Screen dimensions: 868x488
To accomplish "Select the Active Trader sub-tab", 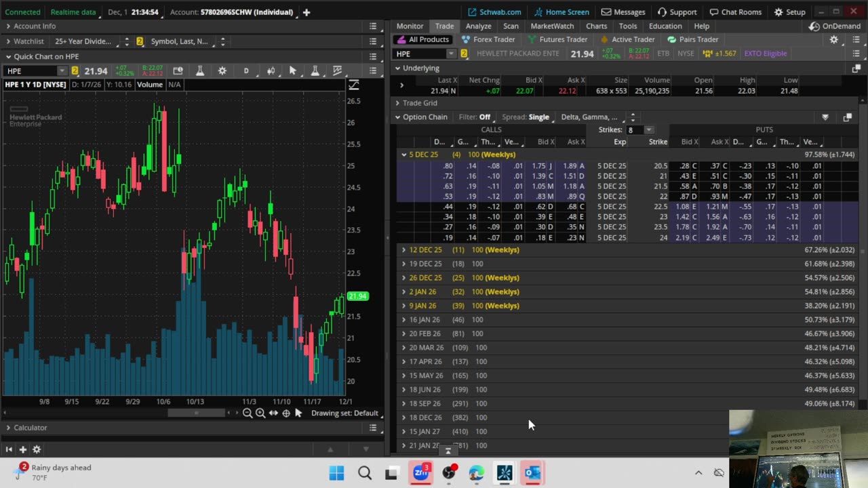I will (x=627, y=39).
